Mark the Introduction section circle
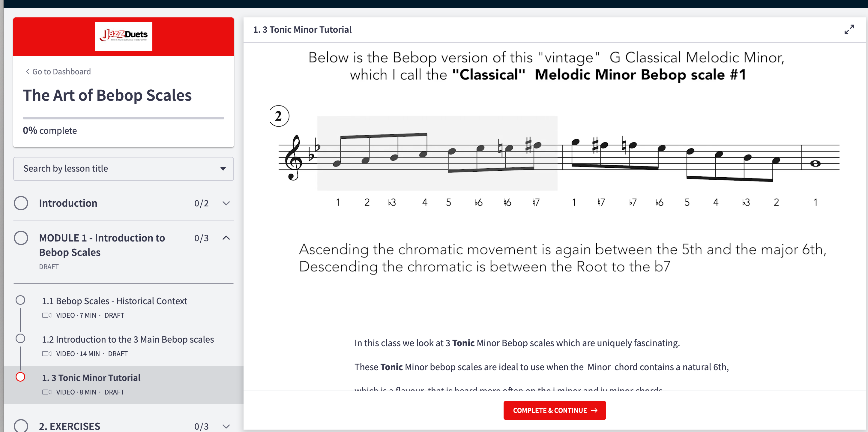The height and width of the screenshot is (432, 868). [21, 203]
